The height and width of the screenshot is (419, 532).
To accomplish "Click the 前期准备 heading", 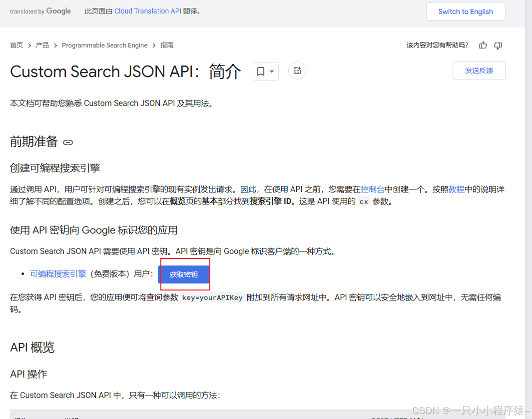I will [x=34, y=141].
